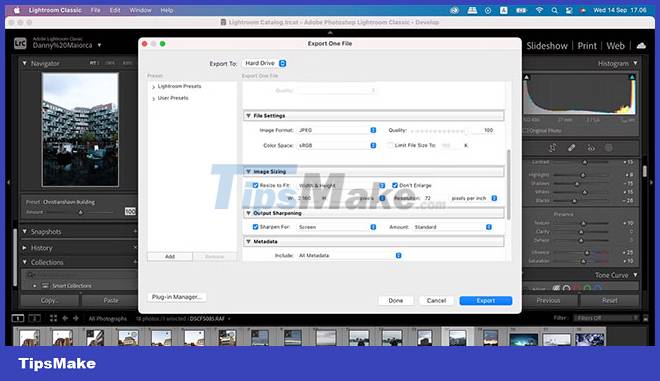Viewport: 660px width, 381px height.
Task: Toggle highlight clipping indicator on histogram
Action: click(632, 77)
